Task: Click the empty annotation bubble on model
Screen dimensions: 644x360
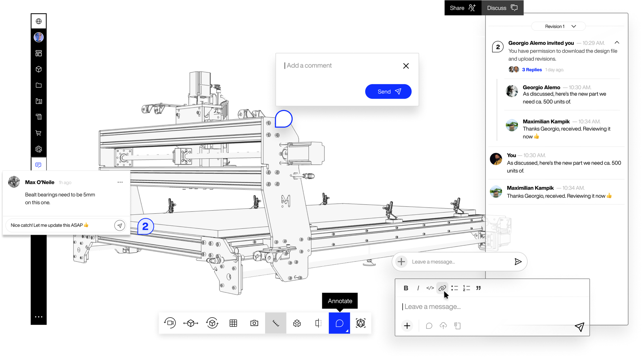Action: click(x=284, y=119)
